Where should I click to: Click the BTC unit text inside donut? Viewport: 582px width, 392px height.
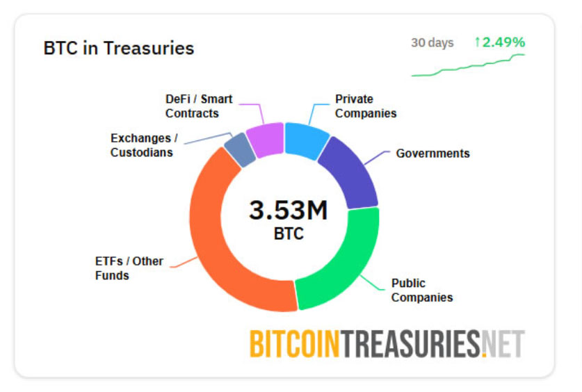(x=289, y=234)
